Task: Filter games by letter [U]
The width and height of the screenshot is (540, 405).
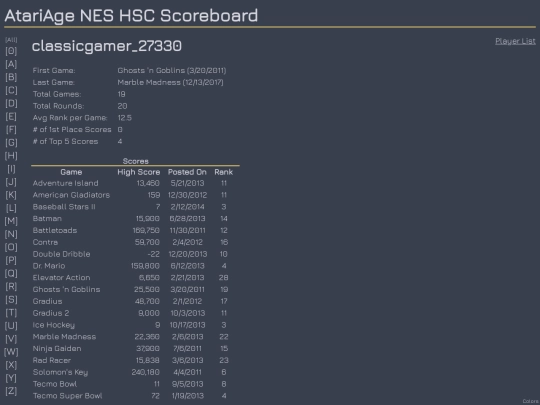Action: 11,326
